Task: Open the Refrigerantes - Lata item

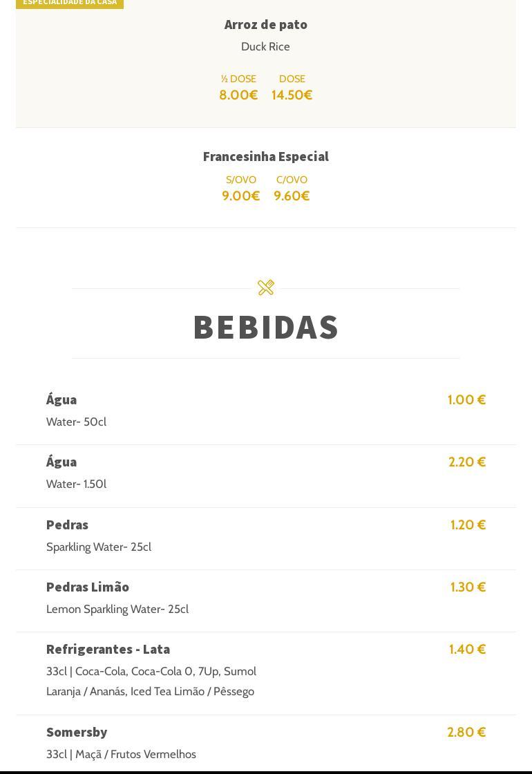Action: tap(108, 649)
